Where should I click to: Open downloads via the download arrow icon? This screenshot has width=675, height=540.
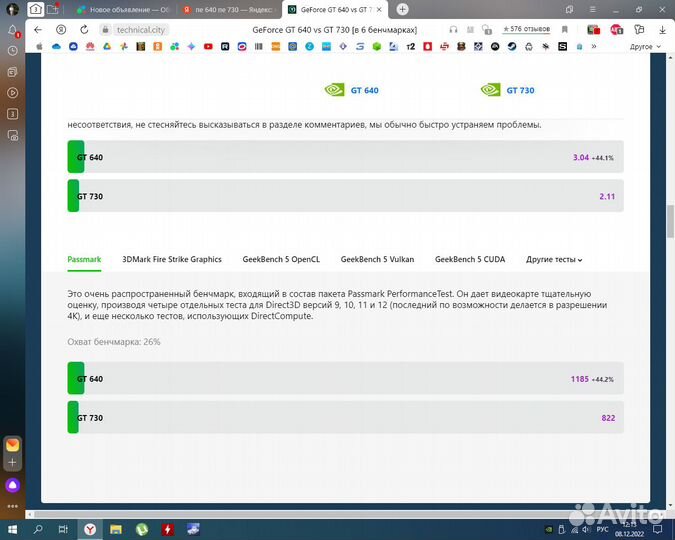point(663,30)
